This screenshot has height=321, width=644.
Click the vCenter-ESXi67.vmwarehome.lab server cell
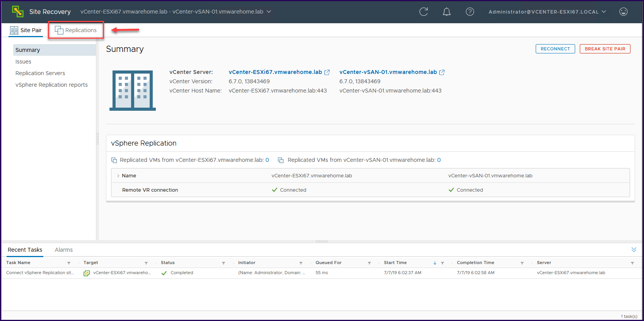pos(571,273)
